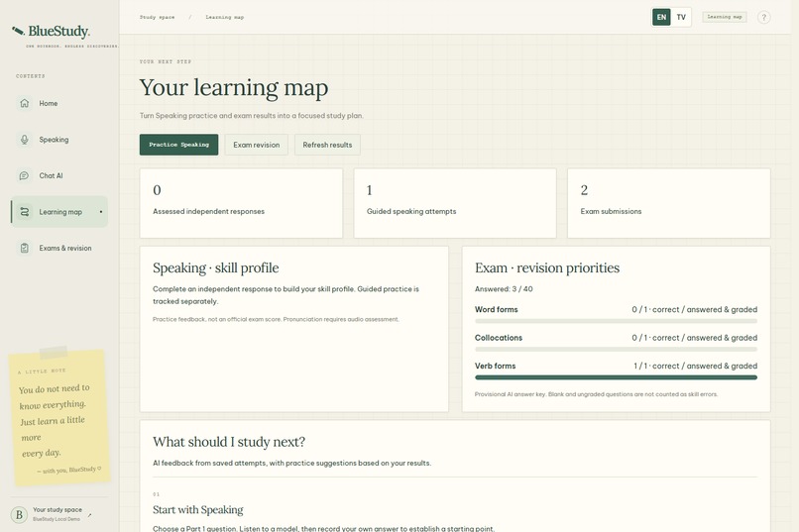Click the Verb forms label

tap(495, 366)
